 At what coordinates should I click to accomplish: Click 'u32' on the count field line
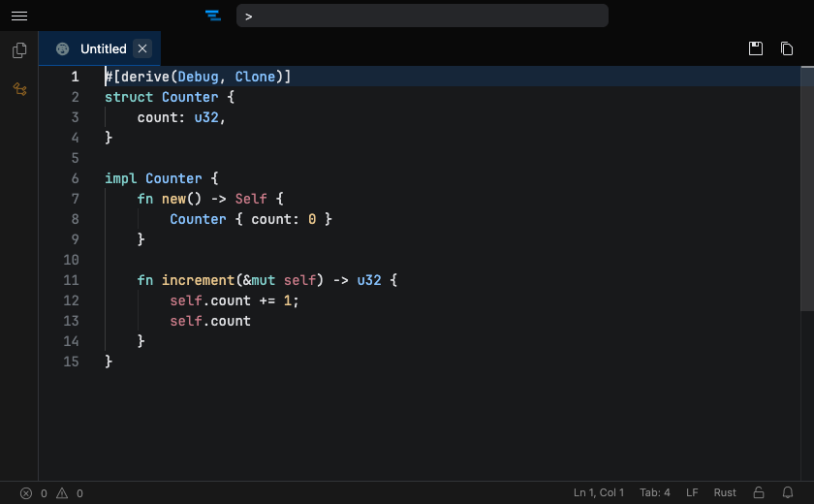click(206, 117)
